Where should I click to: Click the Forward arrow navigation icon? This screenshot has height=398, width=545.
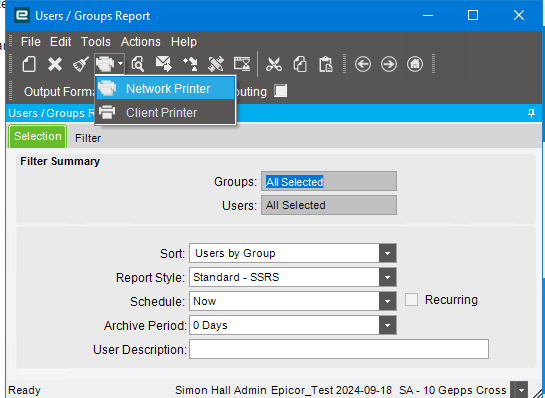389,64
